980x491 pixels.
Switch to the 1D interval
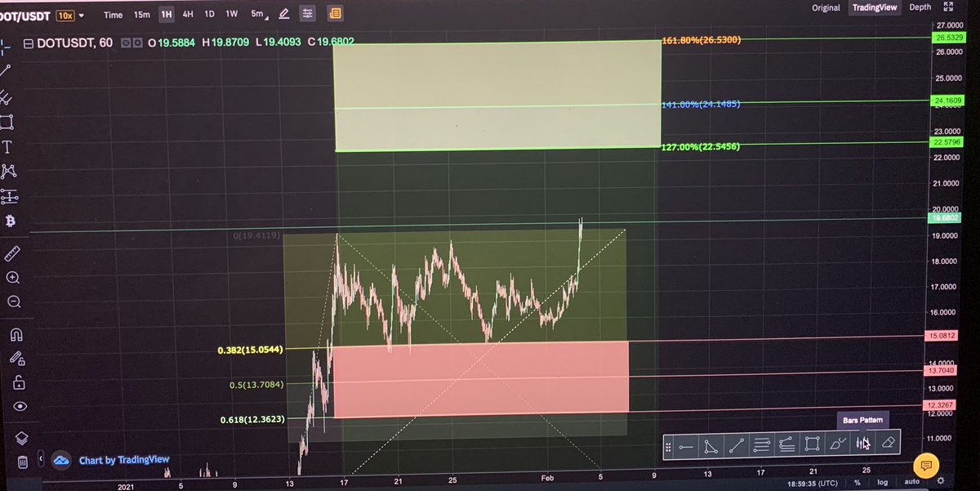coord(209,14)
